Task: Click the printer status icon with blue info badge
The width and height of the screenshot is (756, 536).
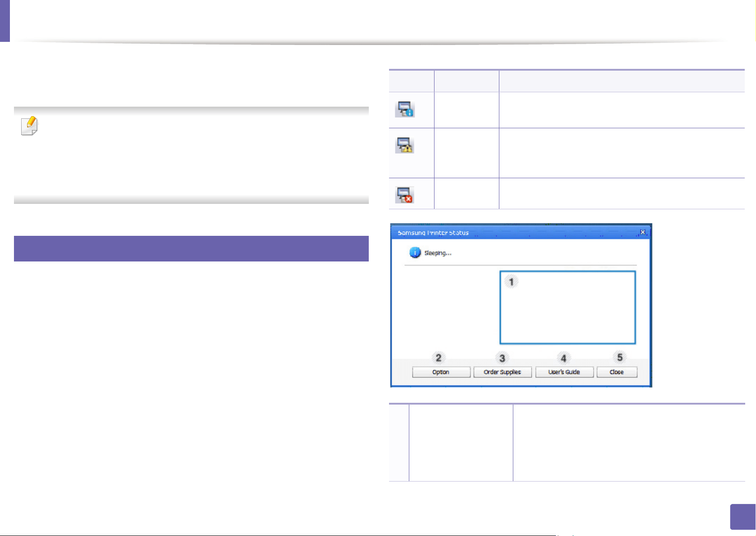Action: coord(405,109)
